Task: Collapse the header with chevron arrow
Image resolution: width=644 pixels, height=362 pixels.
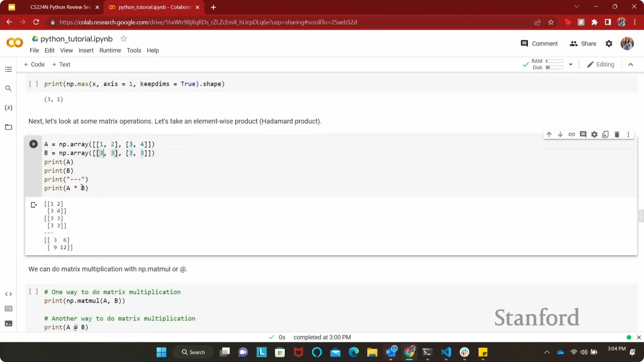Action: (x=631, y=65)
